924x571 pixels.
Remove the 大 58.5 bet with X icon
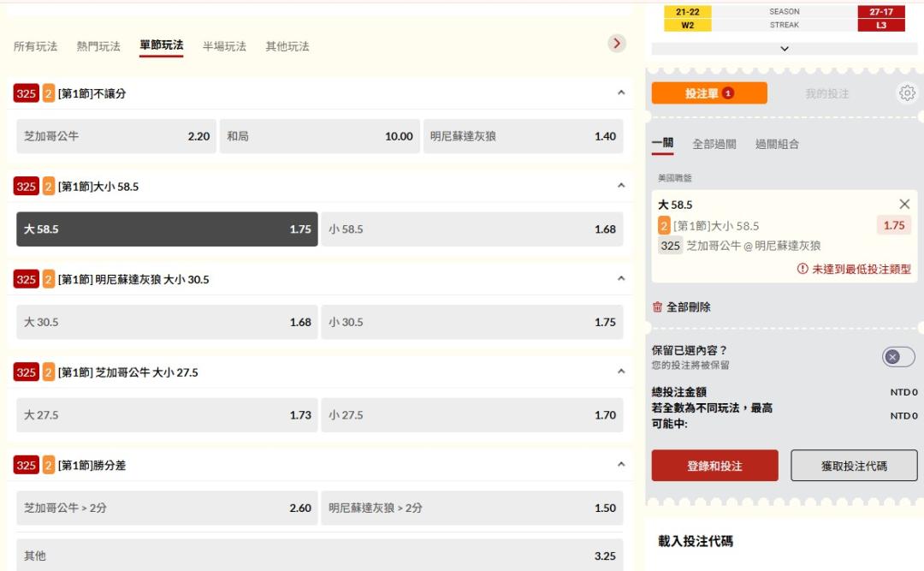(x=904, y=204)
